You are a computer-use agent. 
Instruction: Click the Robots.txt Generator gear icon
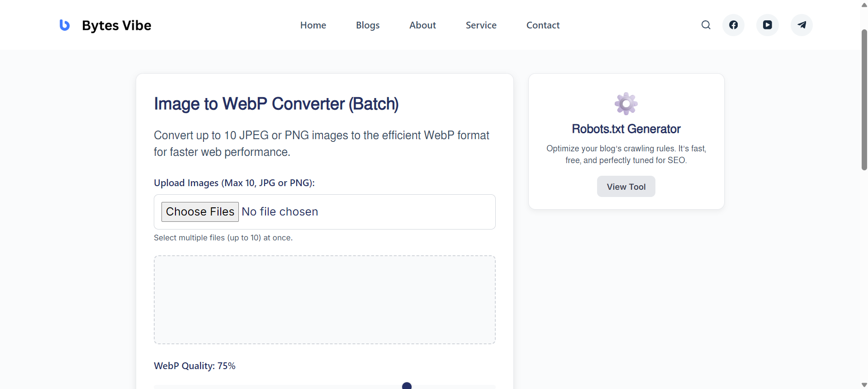[626, 104]
